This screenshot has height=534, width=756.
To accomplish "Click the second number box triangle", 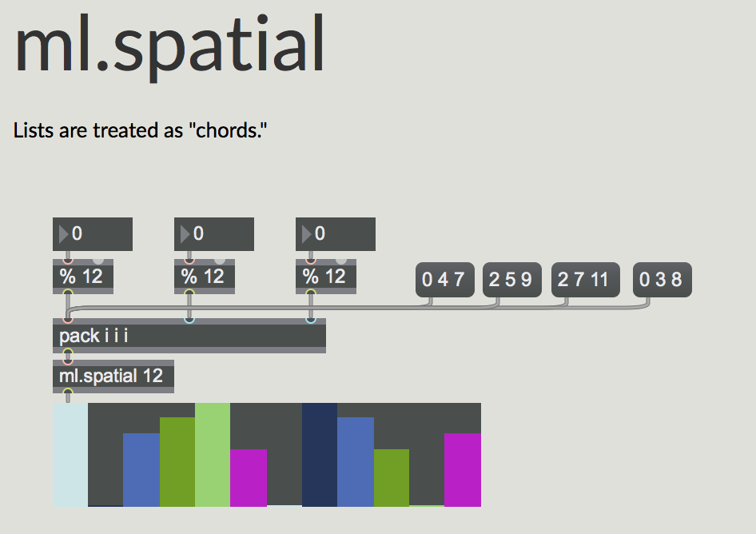I will point(185,234).
